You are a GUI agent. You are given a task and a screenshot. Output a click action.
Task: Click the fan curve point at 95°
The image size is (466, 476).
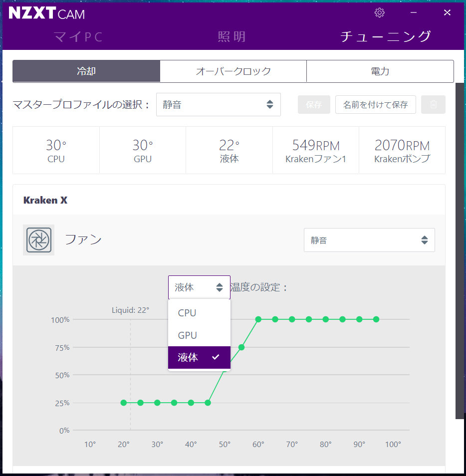[x=376, y=319]
